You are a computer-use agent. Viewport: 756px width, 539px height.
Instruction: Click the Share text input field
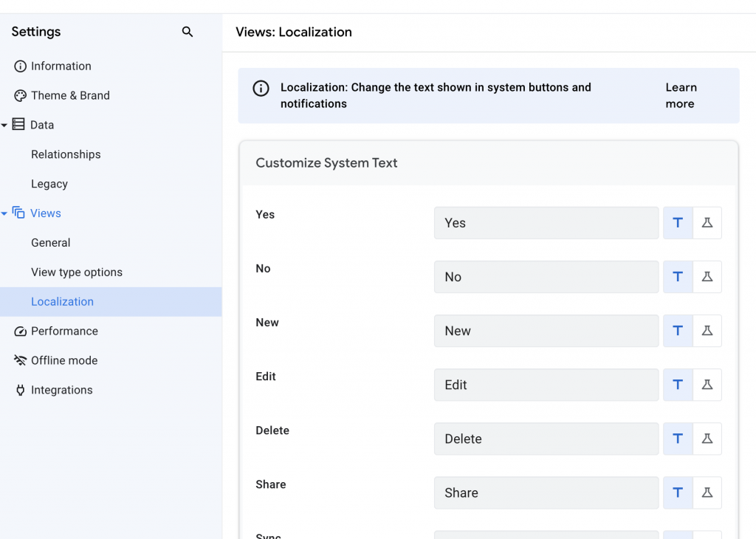pos(546,492)
